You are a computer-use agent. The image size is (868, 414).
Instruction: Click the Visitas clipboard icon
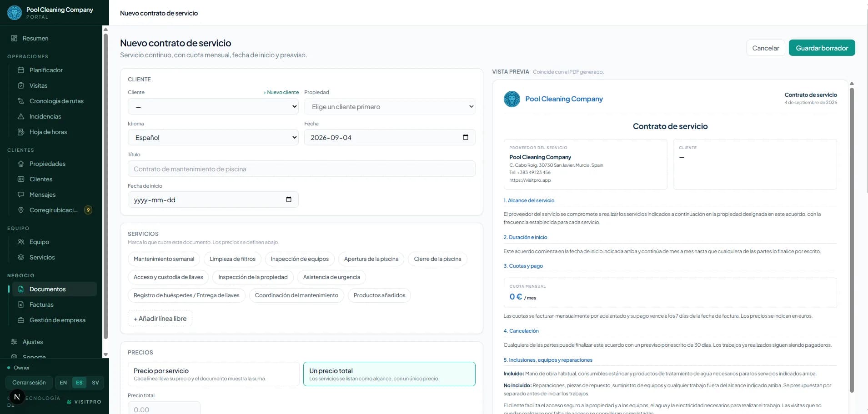tap(21, 85)
